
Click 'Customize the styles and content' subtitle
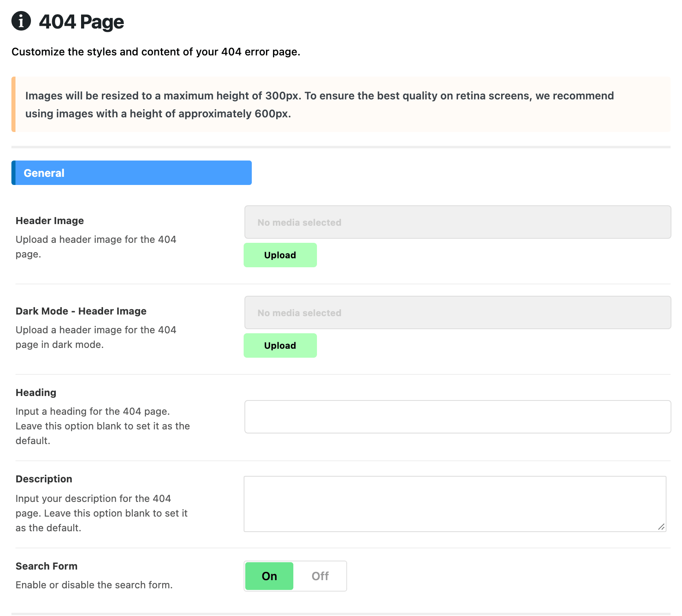click(156, 52)
